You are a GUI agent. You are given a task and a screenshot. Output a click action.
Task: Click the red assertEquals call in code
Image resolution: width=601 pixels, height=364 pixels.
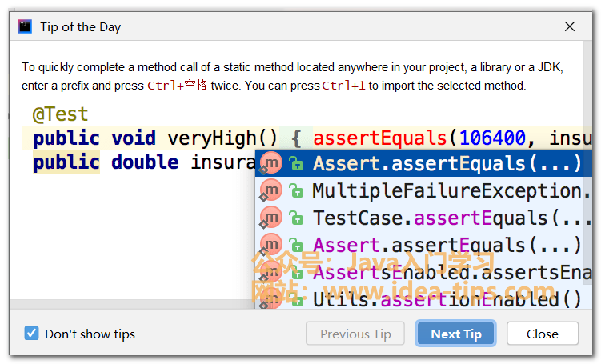(x=379, y=138)
